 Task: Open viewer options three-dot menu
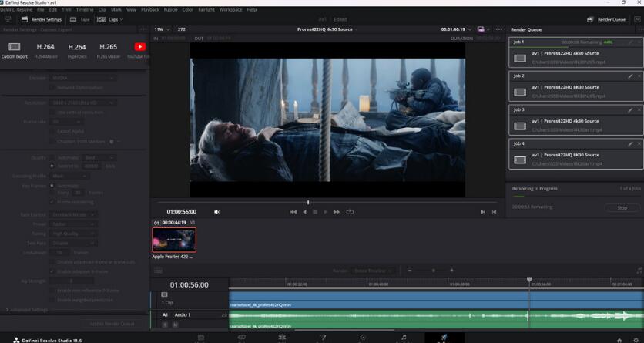(x=499, y=29)
